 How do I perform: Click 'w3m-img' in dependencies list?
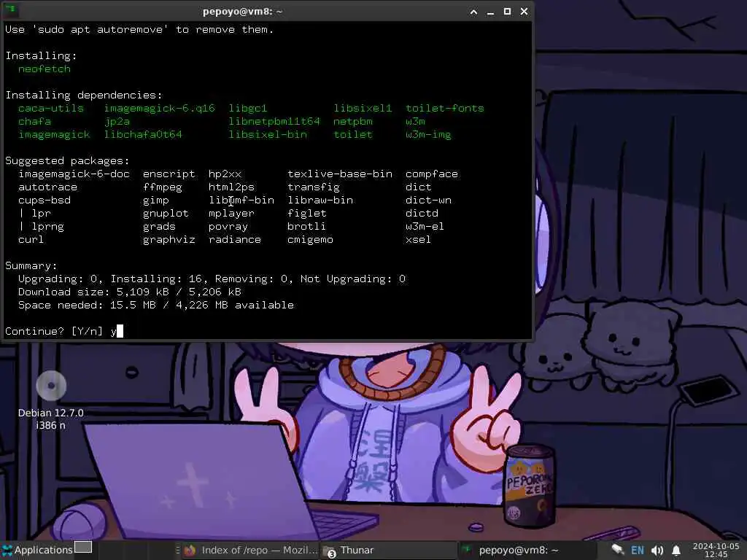(x=428, y=134)
